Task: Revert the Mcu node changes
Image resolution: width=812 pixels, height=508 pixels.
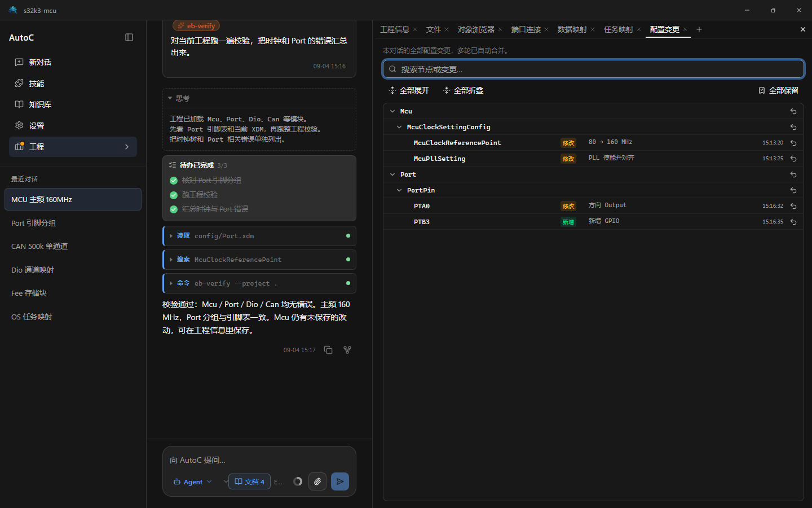Action: pyautogui.click(x=793, y=111)
